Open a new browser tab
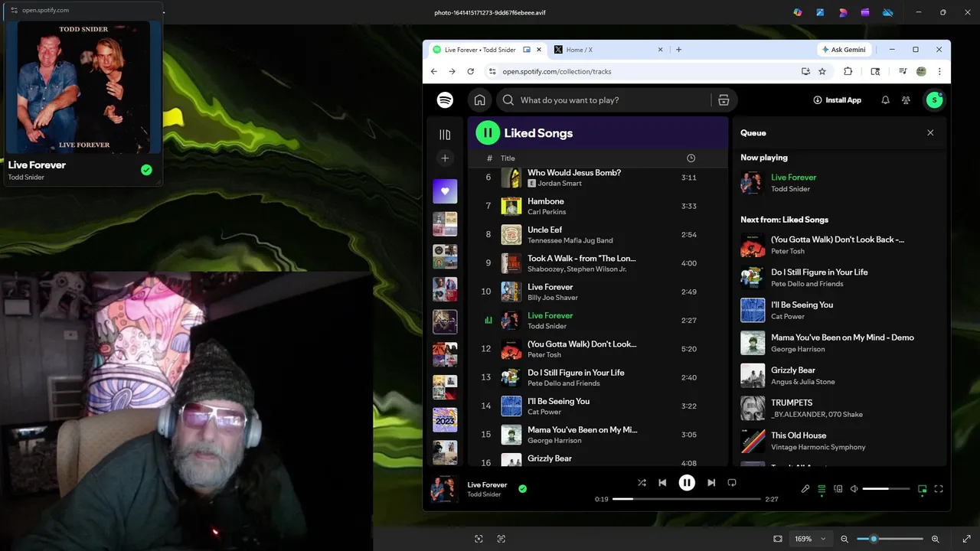This screenshot has width=980, height=551. (x=678, y=50)
